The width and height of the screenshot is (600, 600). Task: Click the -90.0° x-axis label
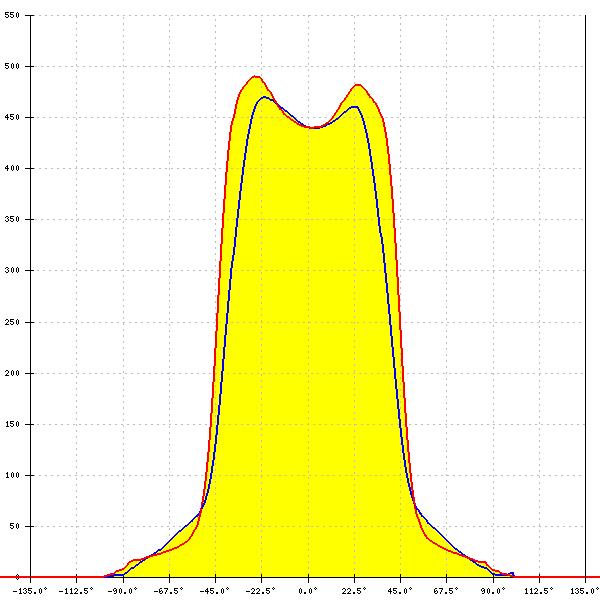click(x=122, y=591)
